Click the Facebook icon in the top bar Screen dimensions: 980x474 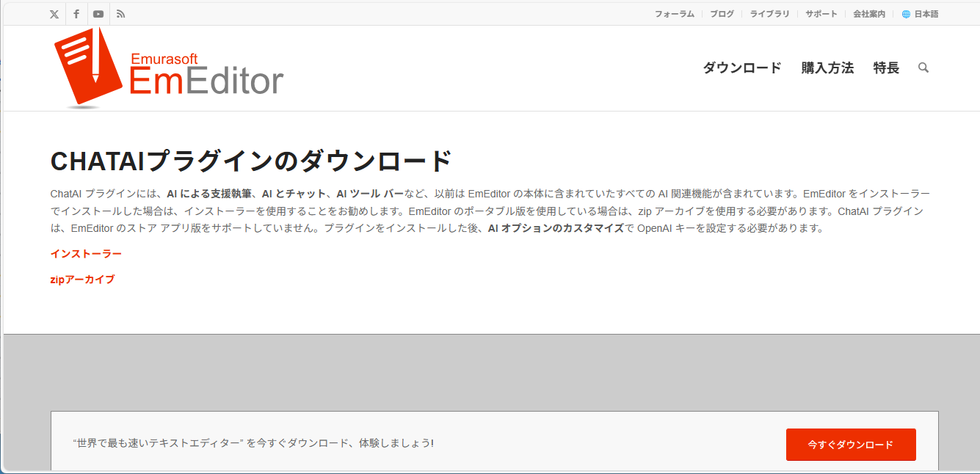[76, 13]
